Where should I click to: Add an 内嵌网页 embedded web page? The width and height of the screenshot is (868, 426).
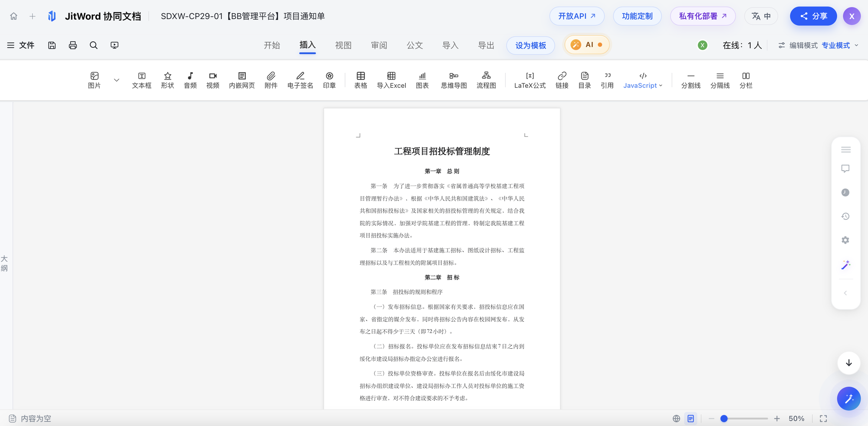242,80
